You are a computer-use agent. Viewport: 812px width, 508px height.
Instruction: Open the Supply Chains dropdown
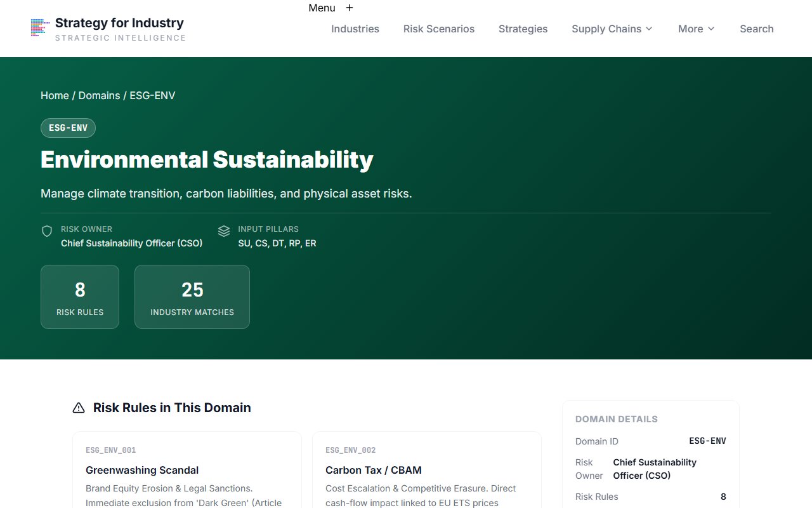tap(611, 29)
